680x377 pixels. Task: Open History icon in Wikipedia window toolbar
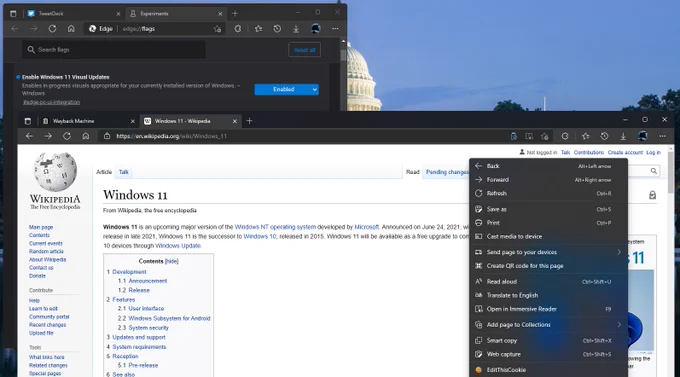pos(604,136)
